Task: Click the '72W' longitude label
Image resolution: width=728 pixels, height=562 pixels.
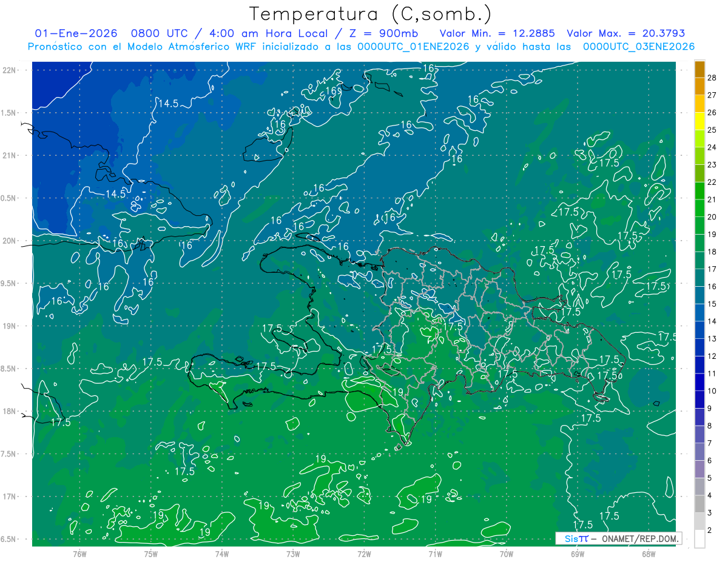Action: click(364, 554)
